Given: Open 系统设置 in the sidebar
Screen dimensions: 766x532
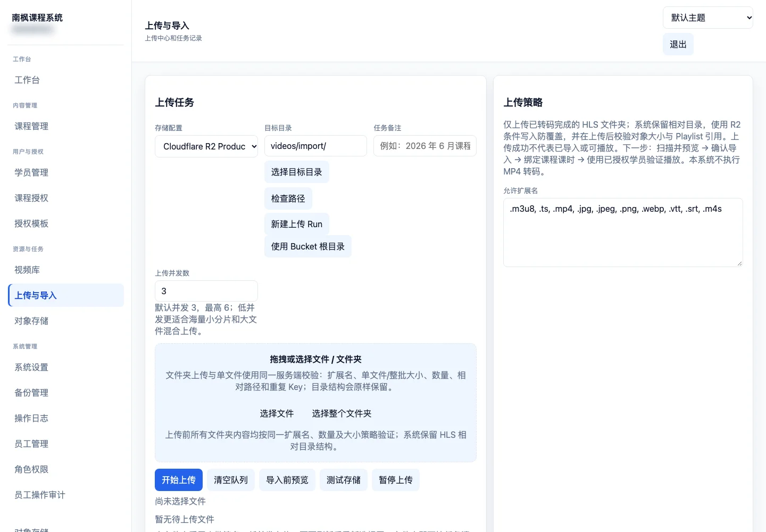Looking at the screenshot, I should tap(66, 367).
